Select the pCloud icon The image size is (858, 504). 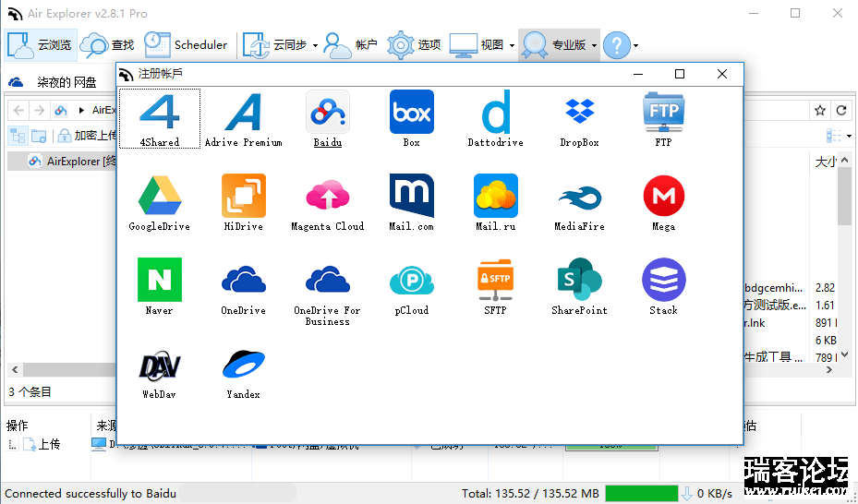[412, 280]
